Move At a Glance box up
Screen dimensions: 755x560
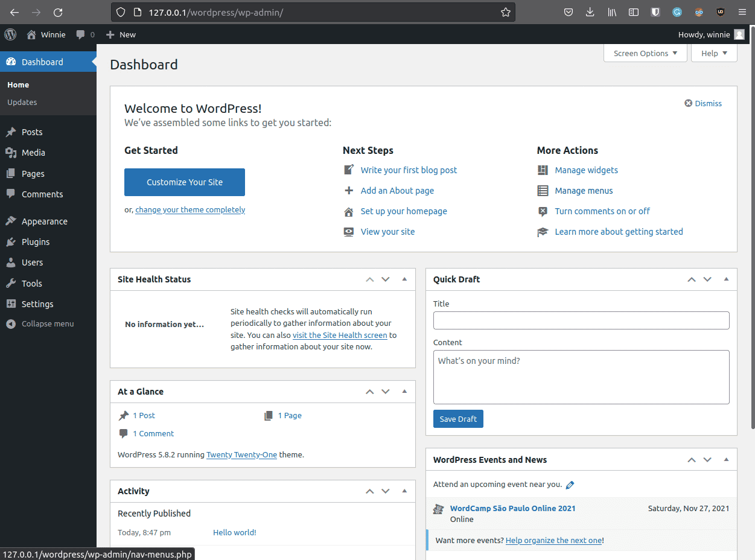[370, 392]
